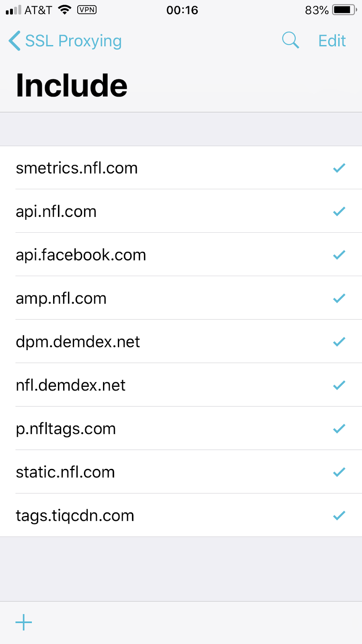Open the api.nfl.com entry

(56, 212)
